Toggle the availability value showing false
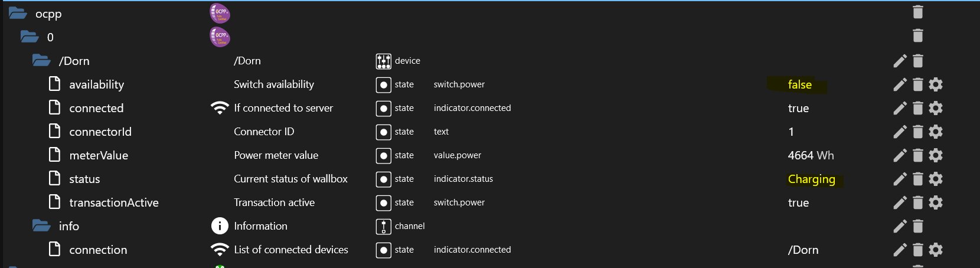 [800, 84]
